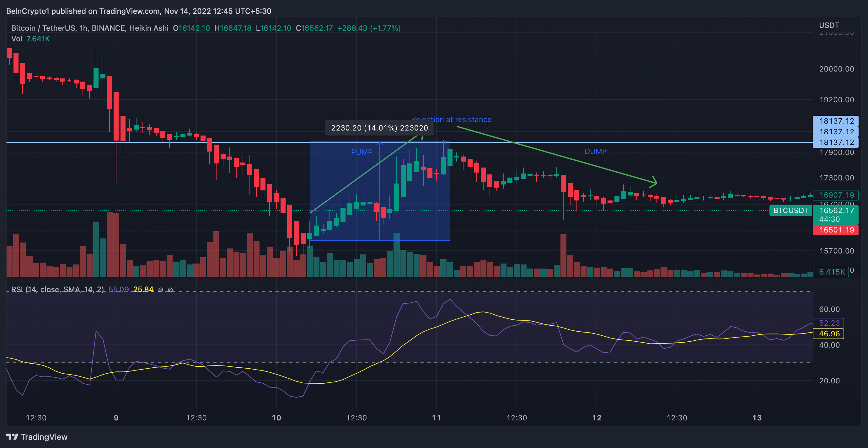The image size is (868, 448).
Task: Click the purple 52.23 RSI value tag
Action: [x=829, y=323]
